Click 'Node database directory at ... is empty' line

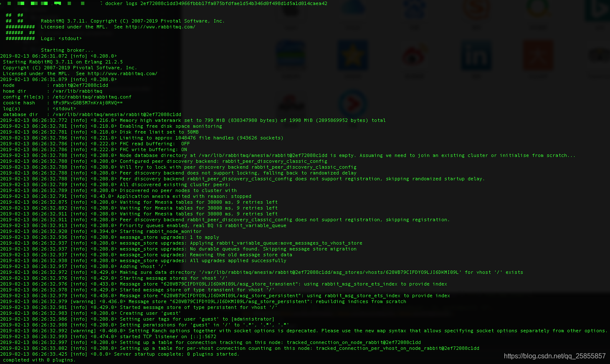pyautogui.click(x=288, y=155)
